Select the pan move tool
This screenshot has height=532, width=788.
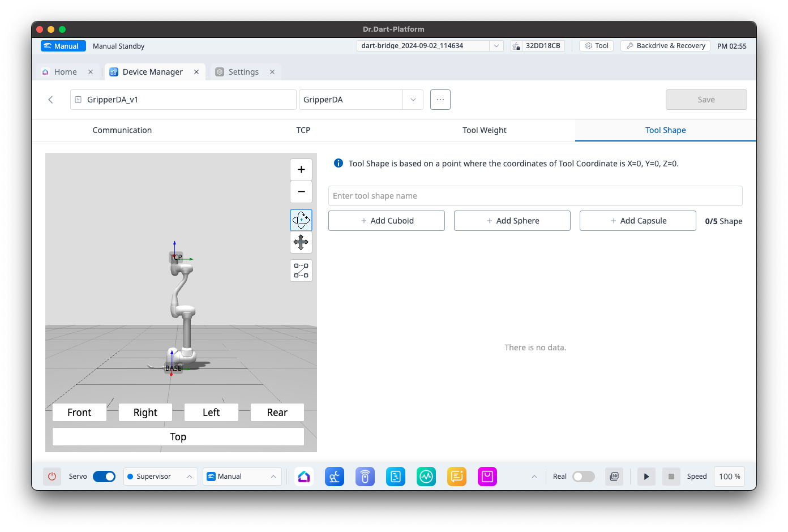(x=301, y=242)
